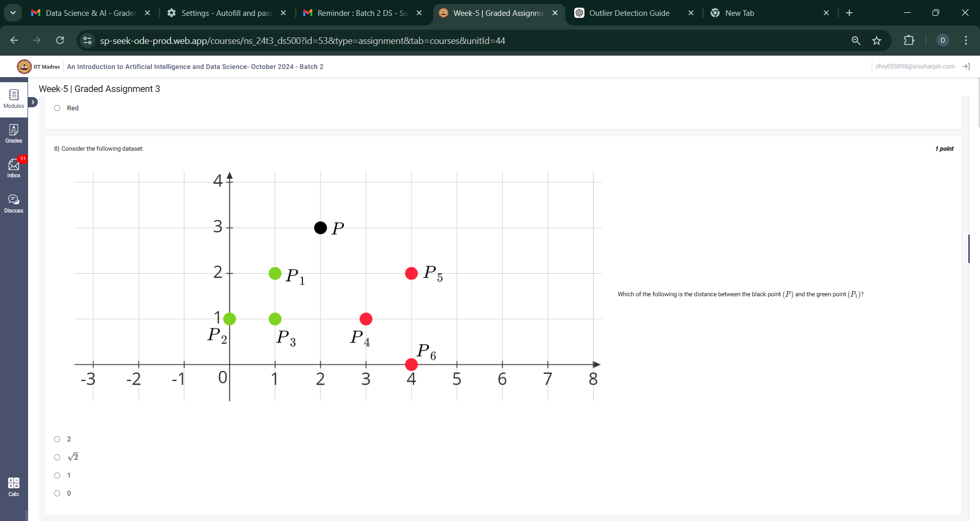Open the tab search dropdown
Image resolution: width=980 pixels, height=521 pixels.
(13, 13)
